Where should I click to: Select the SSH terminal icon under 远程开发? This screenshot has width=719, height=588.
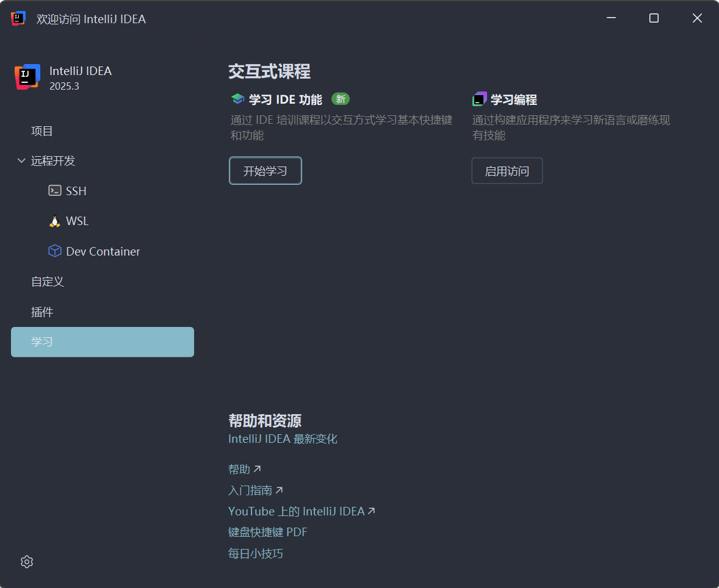point(53,190)
